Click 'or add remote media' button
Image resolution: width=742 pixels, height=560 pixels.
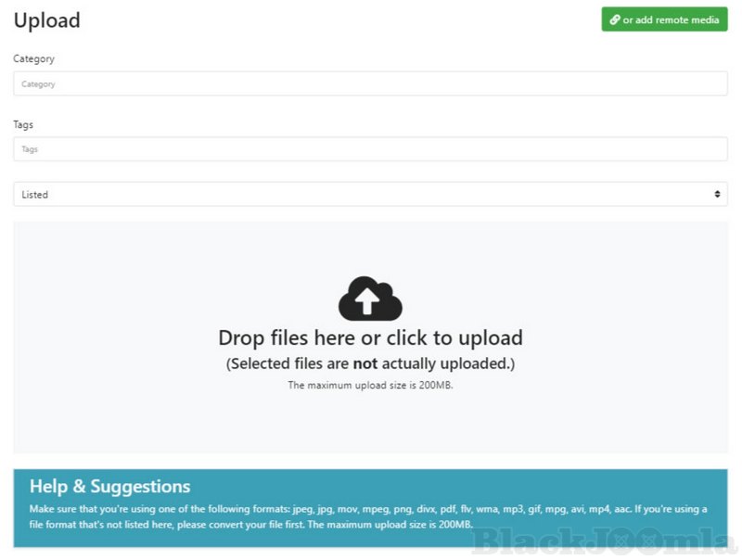point(664,19)
